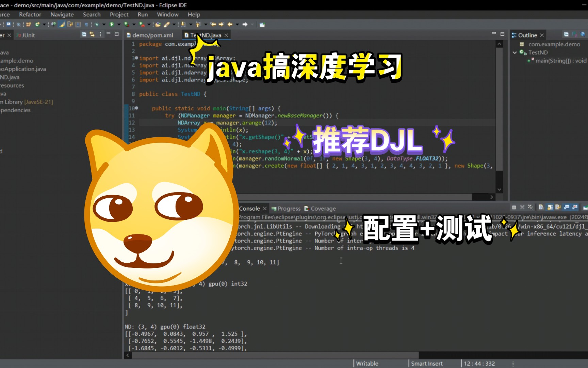Toggle Hide Fields in Outline toolbar

tap(583, 34)
